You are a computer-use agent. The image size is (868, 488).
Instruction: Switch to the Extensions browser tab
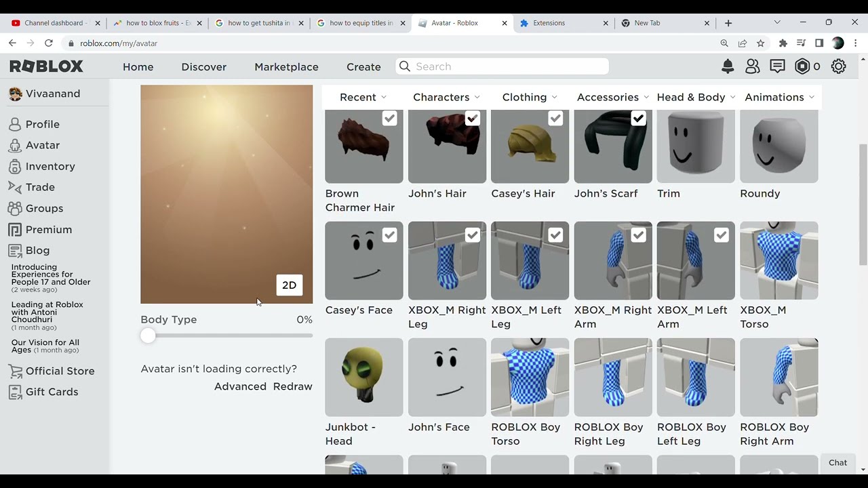pos(564,23)
